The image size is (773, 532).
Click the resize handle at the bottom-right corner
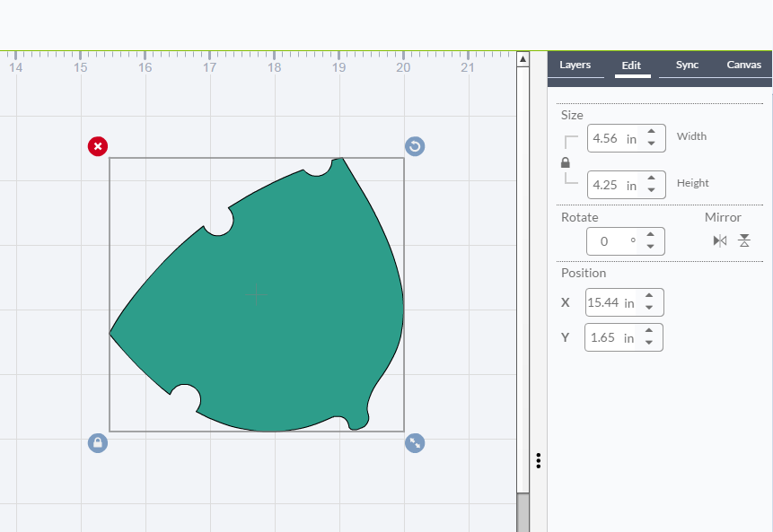(x=415, y=443)
